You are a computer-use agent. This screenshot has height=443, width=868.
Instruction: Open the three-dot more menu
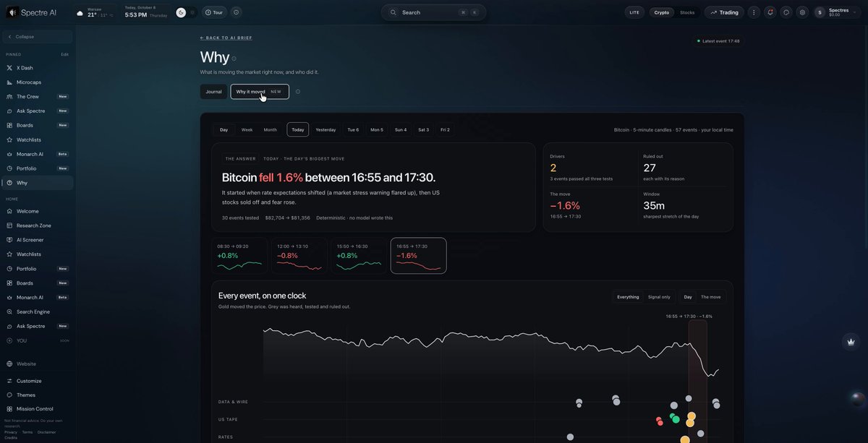click(x=754, y=12)
